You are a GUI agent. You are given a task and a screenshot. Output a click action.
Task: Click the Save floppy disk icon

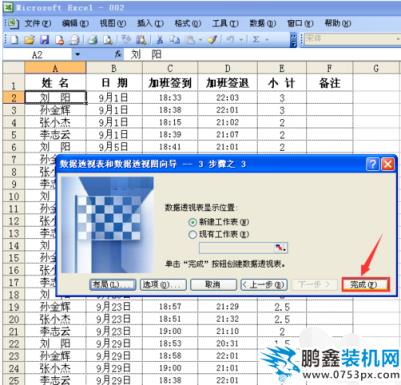point(44,40)
